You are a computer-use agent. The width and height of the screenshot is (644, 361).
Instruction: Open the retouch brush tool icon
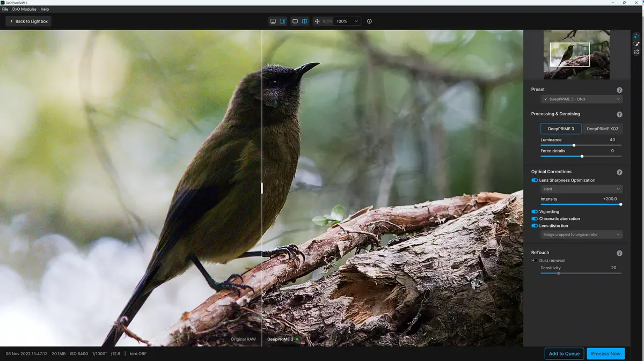click(636, 44)
